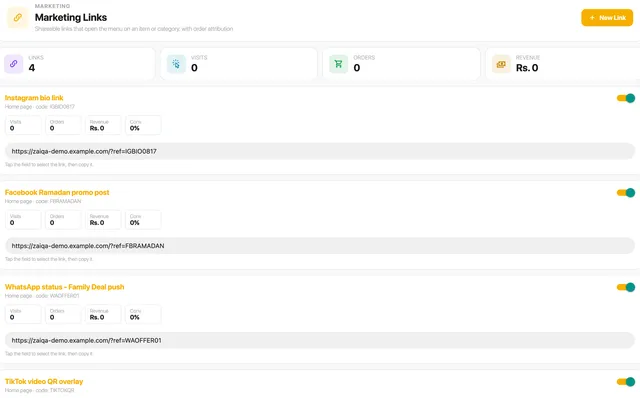
Task: Click Instagram link Revenue stat box
Action: 103,125
